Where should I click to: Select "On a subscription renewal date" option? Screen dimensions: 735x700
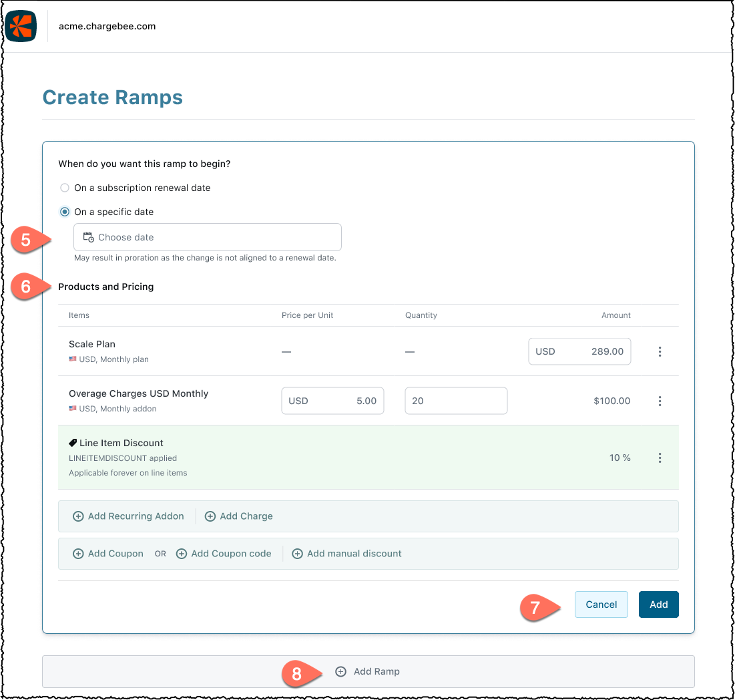[x=65, y=188]
